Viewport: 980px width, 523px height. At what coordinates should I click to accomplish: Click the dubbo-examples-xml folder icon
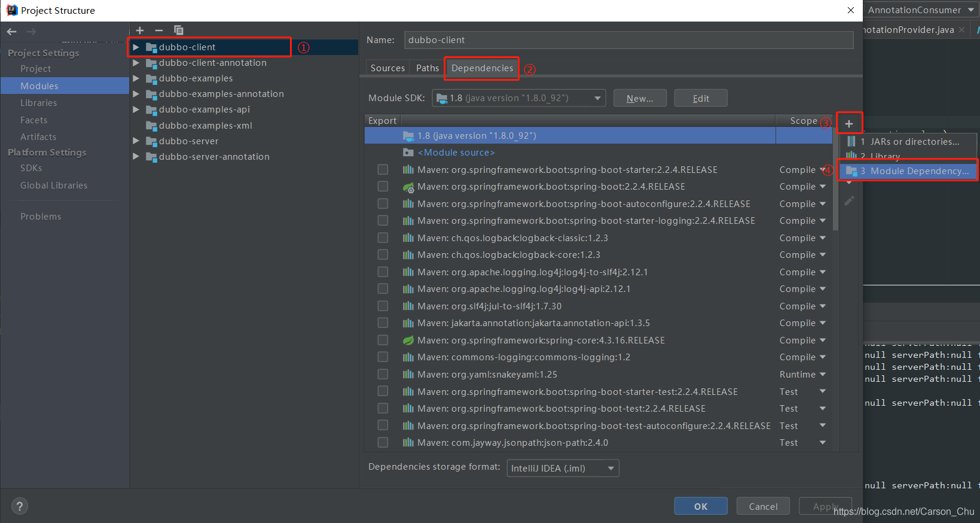click(x=151, y=126)
